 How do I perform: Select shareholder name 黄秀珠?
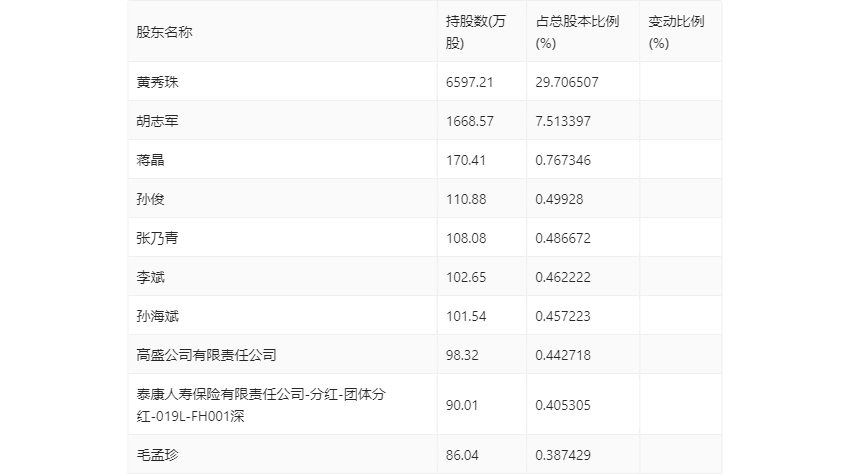pos(157,82)
